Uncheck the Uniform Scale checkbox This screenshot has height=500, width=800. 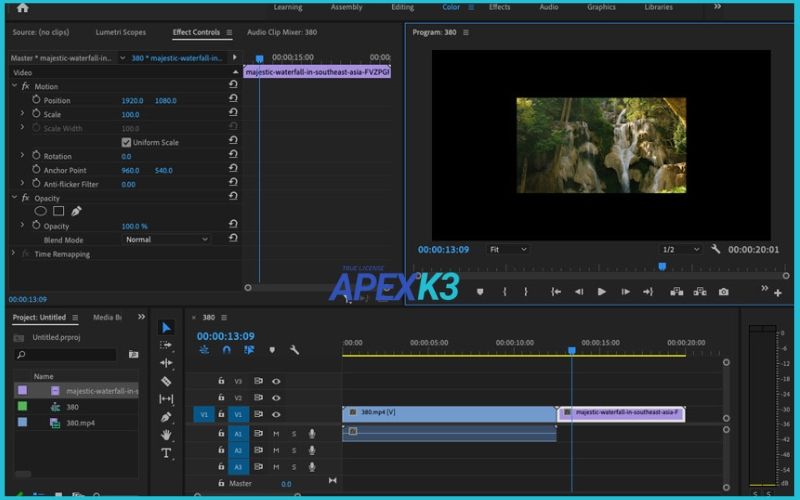(126, 143)
